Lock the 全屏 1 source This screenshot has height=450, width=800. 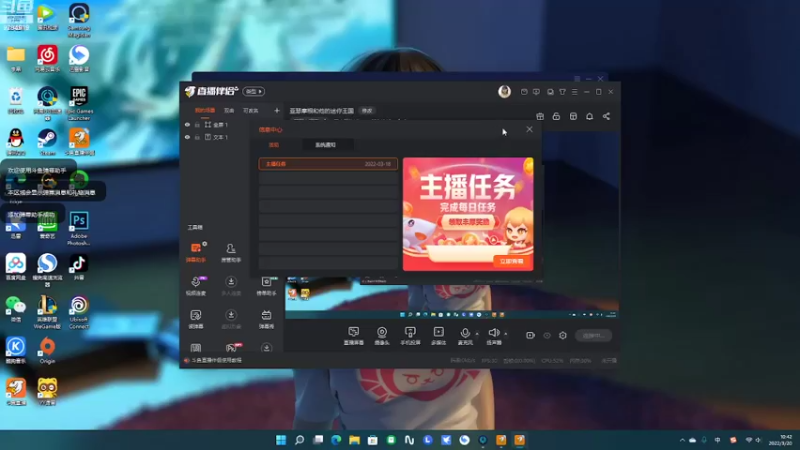[x=197, y=124]
